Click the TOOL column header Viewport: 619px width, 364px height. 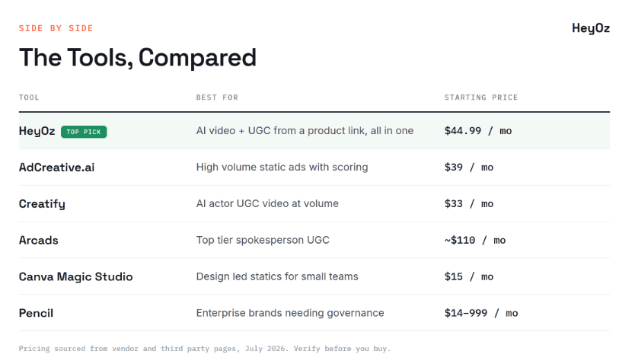point(29,97)
